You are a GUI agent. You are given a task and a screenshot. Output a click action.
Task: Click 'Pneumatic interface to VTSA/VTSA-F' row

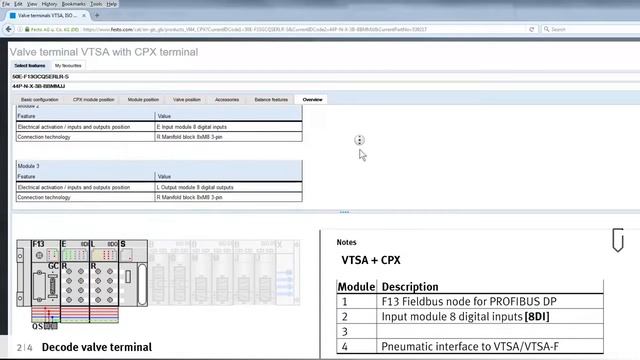pyautogui.click(x=469, y=347)
